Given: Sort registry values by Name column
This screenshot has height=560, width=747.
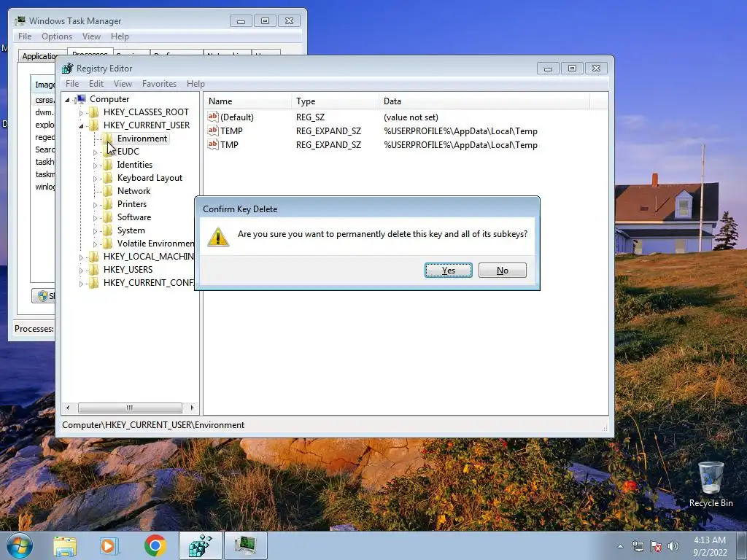Looking at the screenshot, I should (x=248, y=101).
